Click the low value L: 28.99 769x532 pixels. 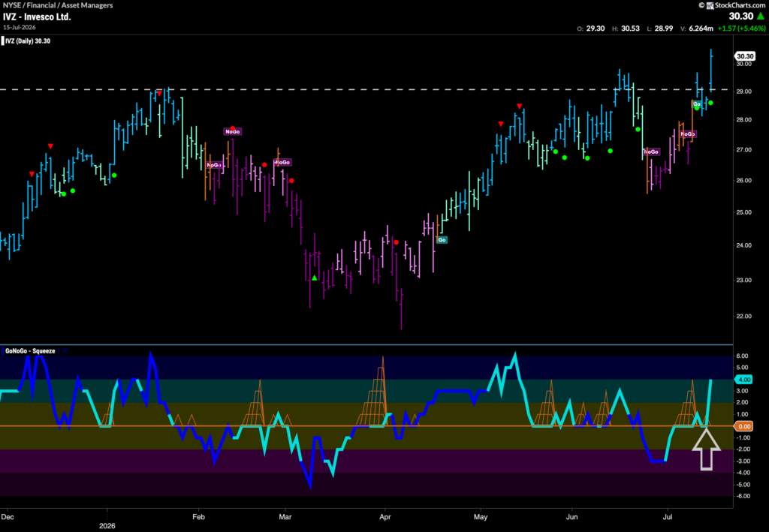pyautogui.click(x=659, y=29)
